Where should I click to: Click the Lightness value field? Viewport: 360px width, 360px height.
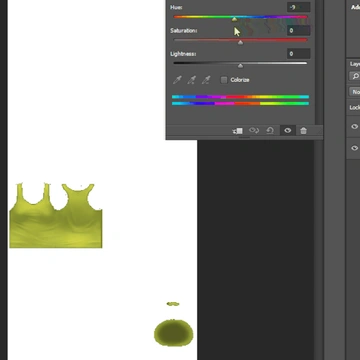pyautogui.click(x=299, y=54)
